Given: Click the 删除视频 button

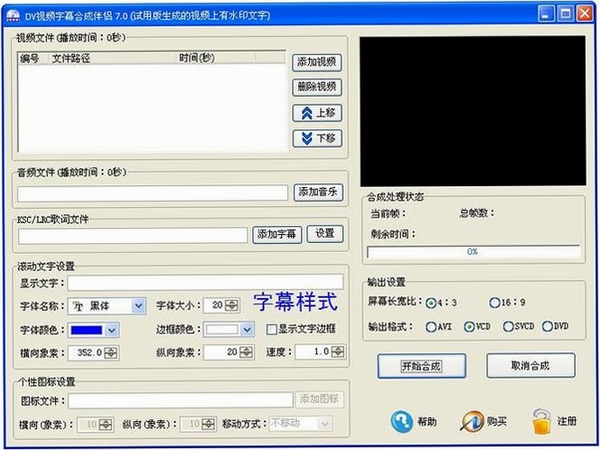Looking at the screenshot, I should click(x=317, y=87).
